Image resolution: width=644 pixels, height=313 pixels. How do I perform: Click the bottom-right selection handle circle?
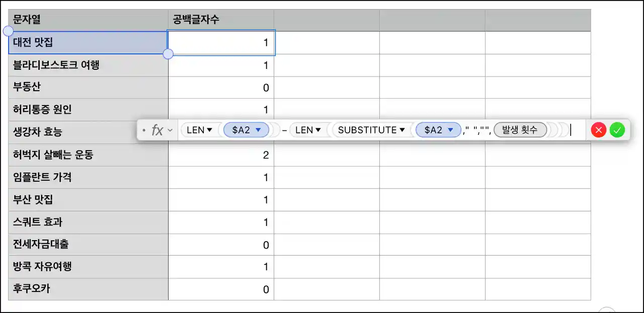pos(168,54)
